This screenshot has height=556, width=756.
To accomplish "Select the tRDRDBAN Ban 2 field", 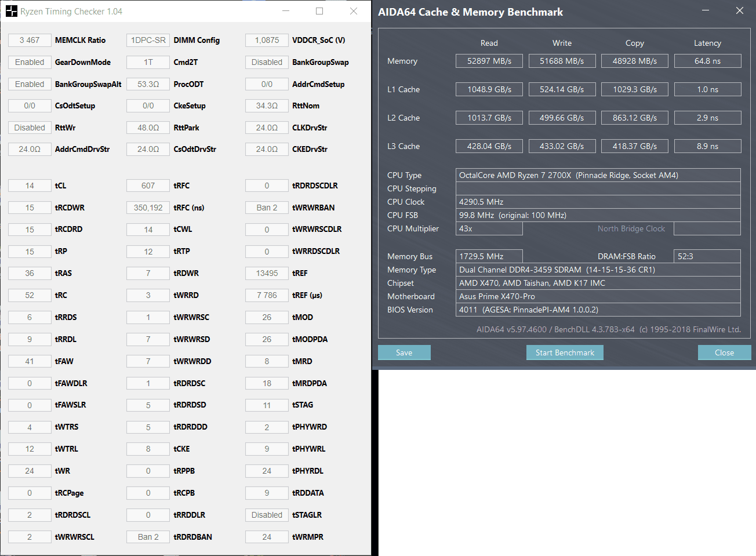I will 148,537.
